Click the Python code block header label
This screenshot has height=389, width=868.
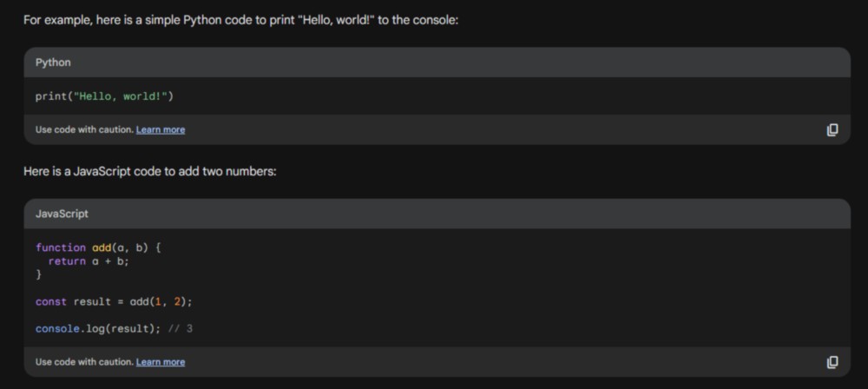pyautogui.click(x=53, y=63)
